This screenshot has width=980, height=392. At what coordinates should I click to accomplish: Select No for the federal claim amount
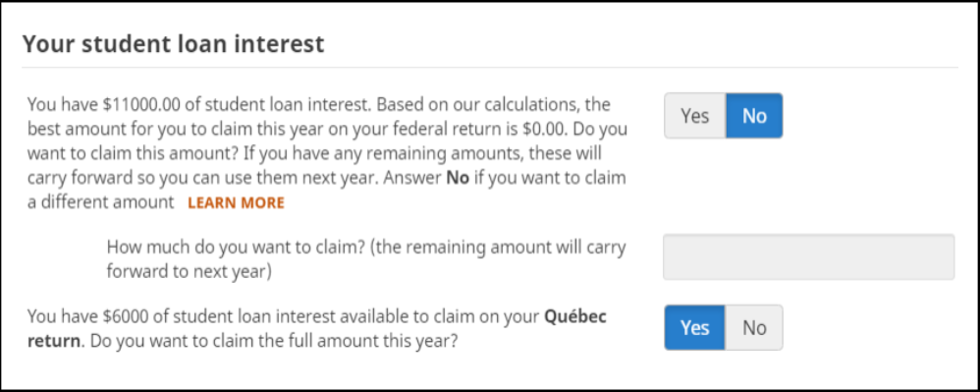[x=754, y=116]
